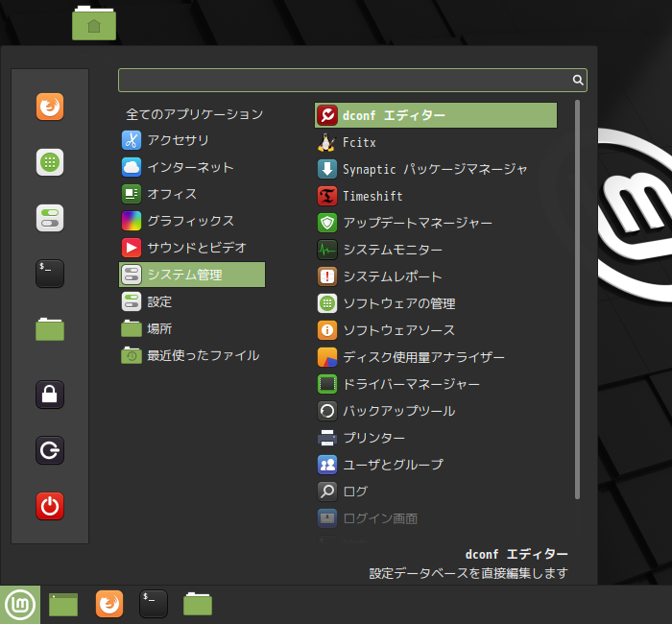Open アップデートマネージャー
This screenshot has height=624, width=672.
tap(436, 223)
